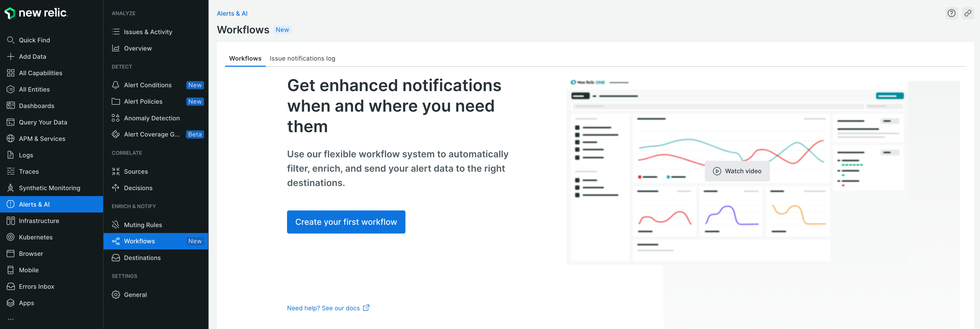Screen dimensions: 980x329
Task: Click the General settings gear icon
Action: pyautogui.click(x=116, y=295)
